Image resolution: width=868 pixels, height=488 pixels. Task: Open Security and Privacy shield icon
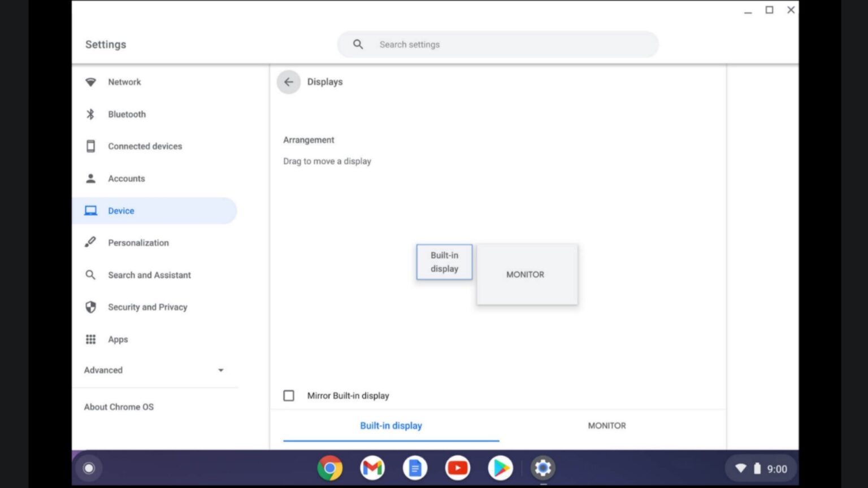[90, 307]
